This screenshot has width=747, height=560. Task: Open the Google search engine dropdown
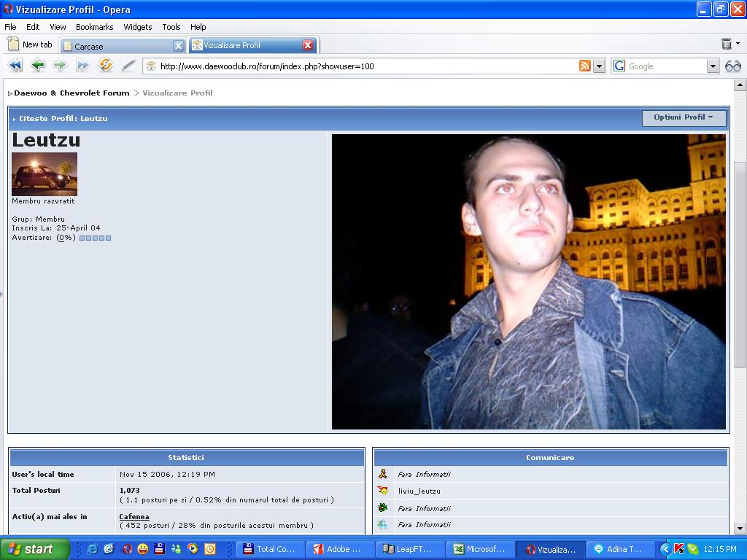click(713, 66)
